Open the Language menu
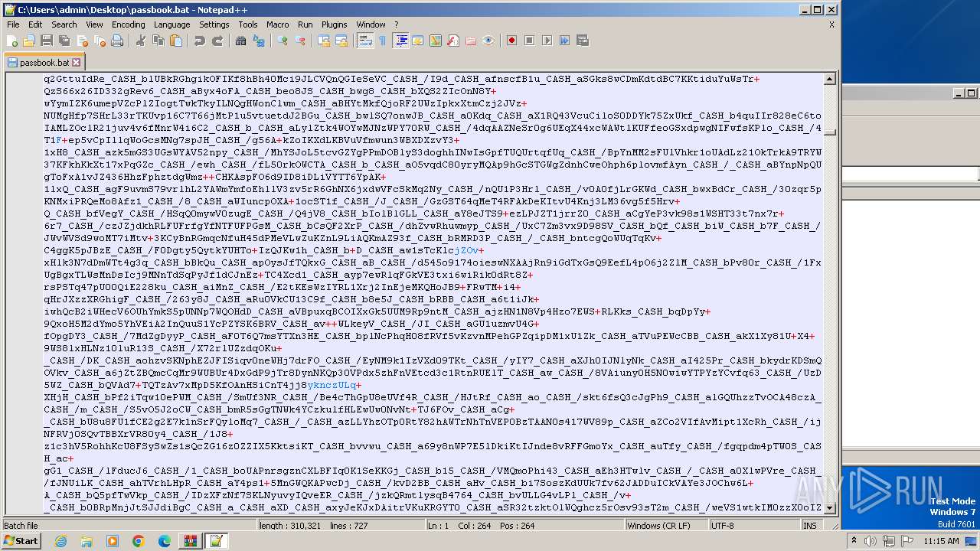 (x=171, y=24)
